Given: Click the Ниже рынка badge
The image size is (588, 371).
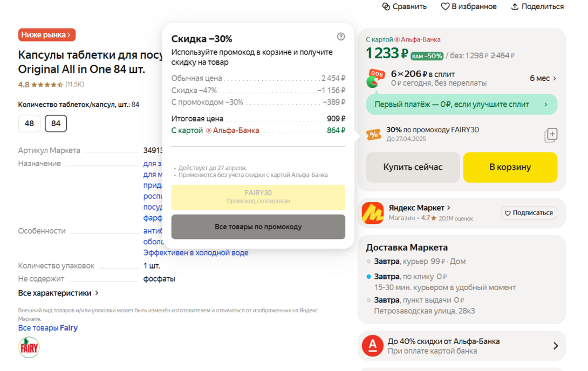Looking at the screenshot, I should (x=46, y=35).
